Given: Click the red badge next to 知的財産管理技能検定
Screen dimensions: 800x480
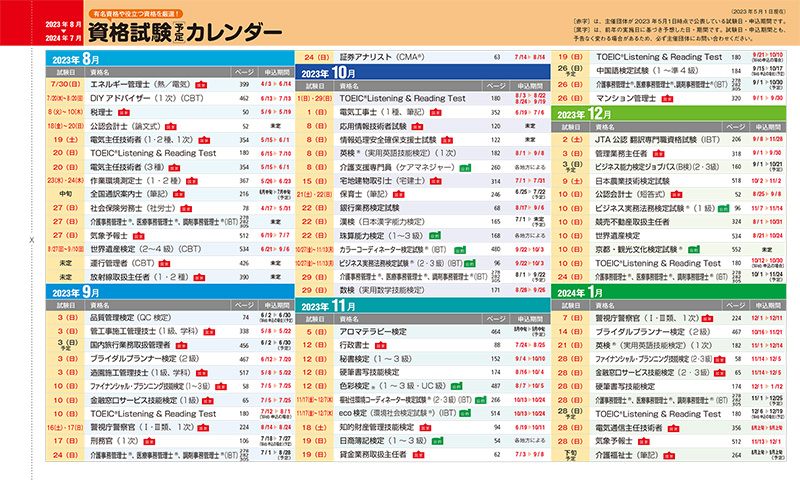Looking at the screenshot, I should click(x=425, y=427).
